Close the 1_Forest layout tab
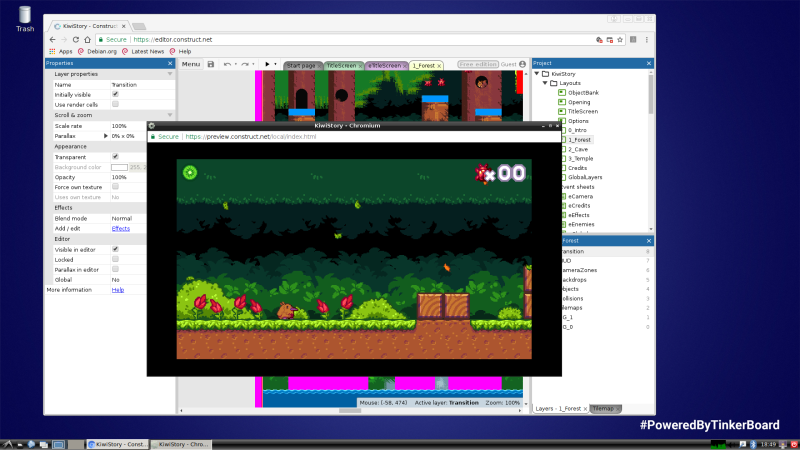Image resolution: width=800 pixels, height=450 pixels. tap(439, 66)
